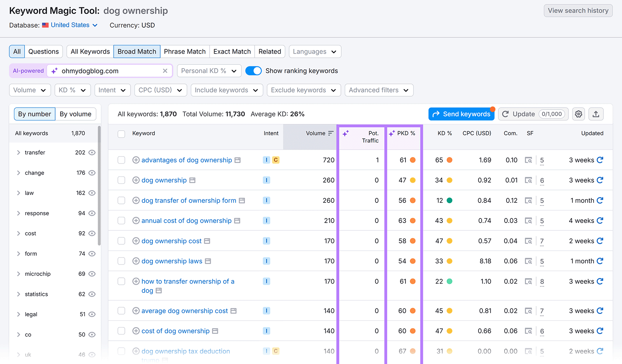622x364 pixels.
Task: Open View search history
Action: (578, 10)
